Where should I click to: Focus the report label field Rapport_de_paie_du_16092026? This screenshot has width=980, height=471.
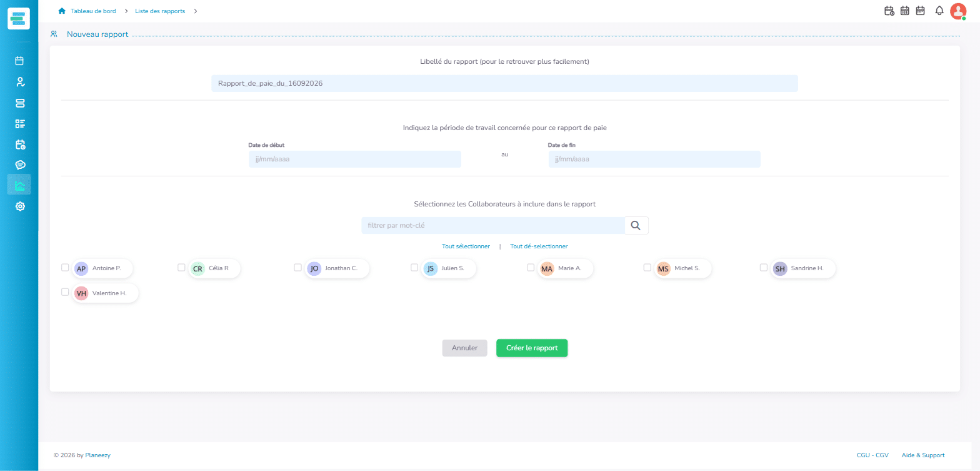tap(504, 83)
